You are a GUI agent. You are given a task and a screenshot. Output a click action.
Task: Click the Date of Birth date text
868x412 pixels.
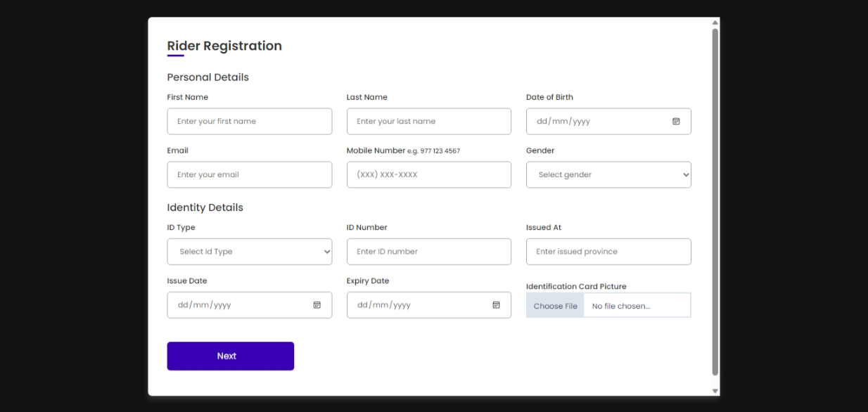[563, 122]
